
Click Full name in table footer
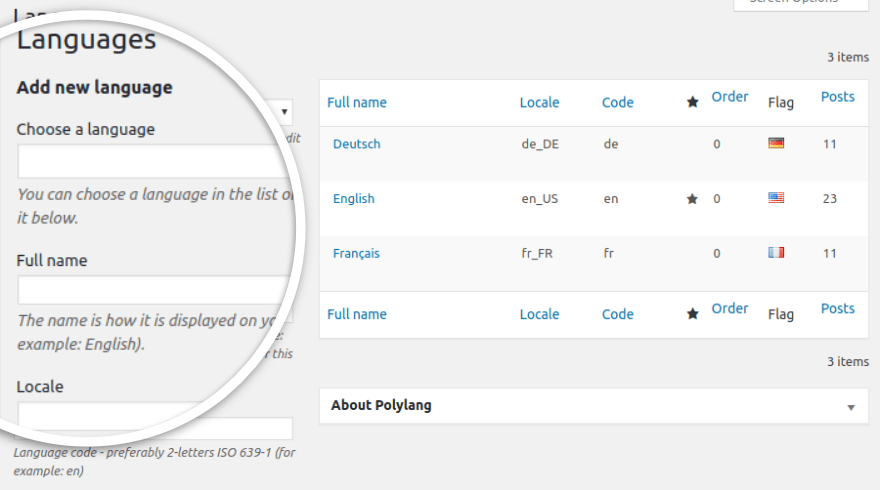(357, 314)
